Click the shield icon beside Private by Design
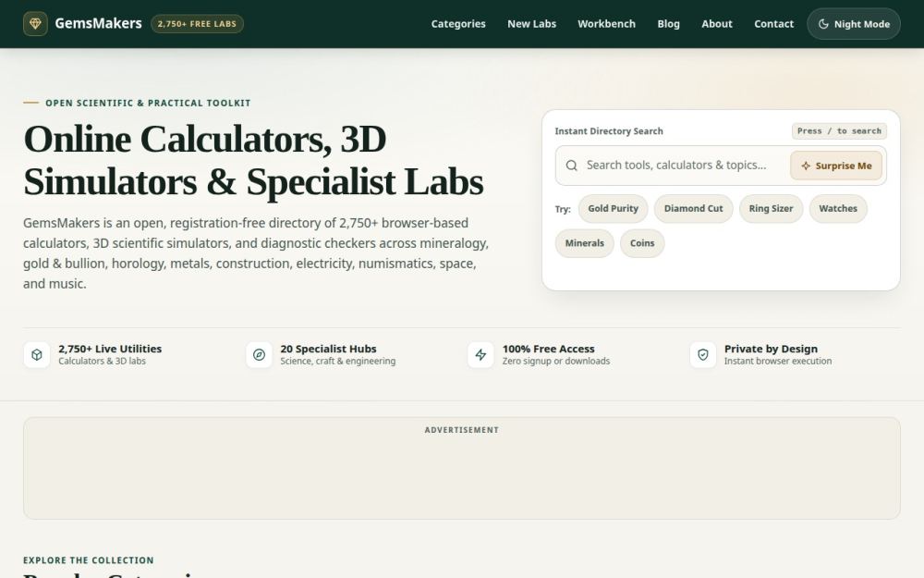Image resolution: width=924 pixels, height=578 pixels. point(703,354)
